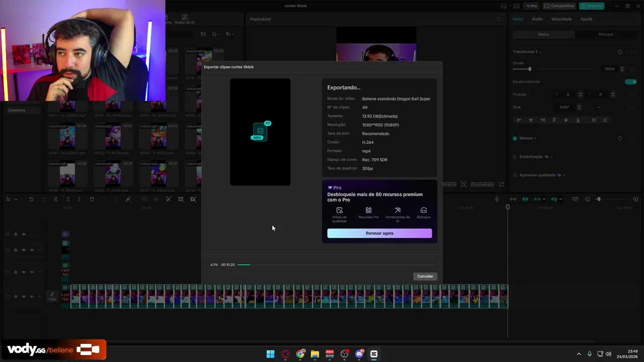Viewport: 644px width, 362px height.
Task: Reset the Mistura settings
Action: point(620,138)
